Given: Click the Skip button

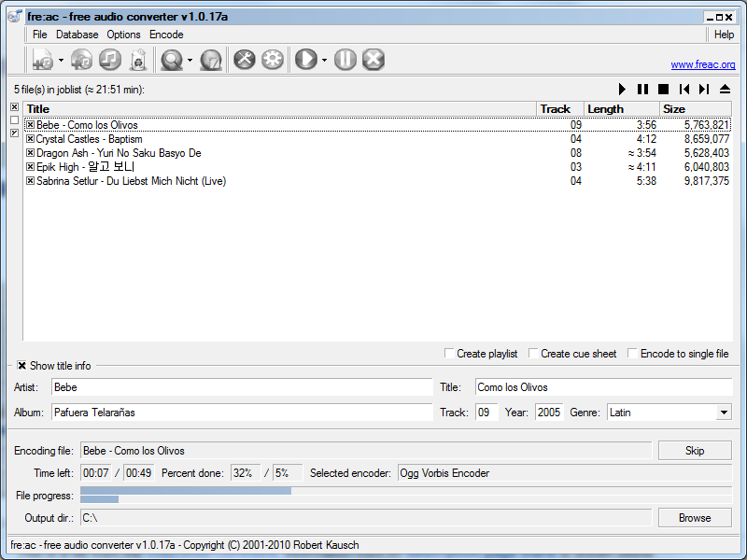Looking at the screenshot, I should (695, 451).
